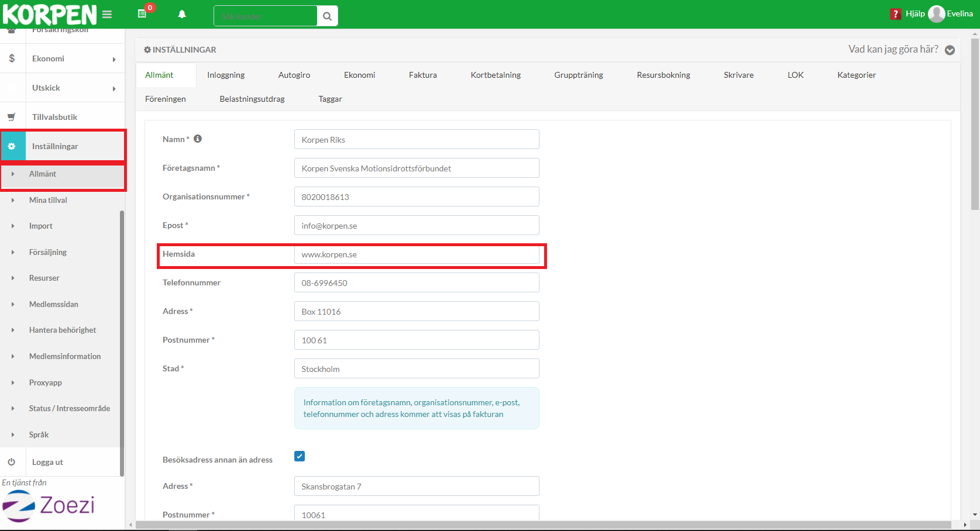Click the Sök kunder search field
Image resolution: width=980 pixels, height=531 pixels.
(x=266, y=16)
